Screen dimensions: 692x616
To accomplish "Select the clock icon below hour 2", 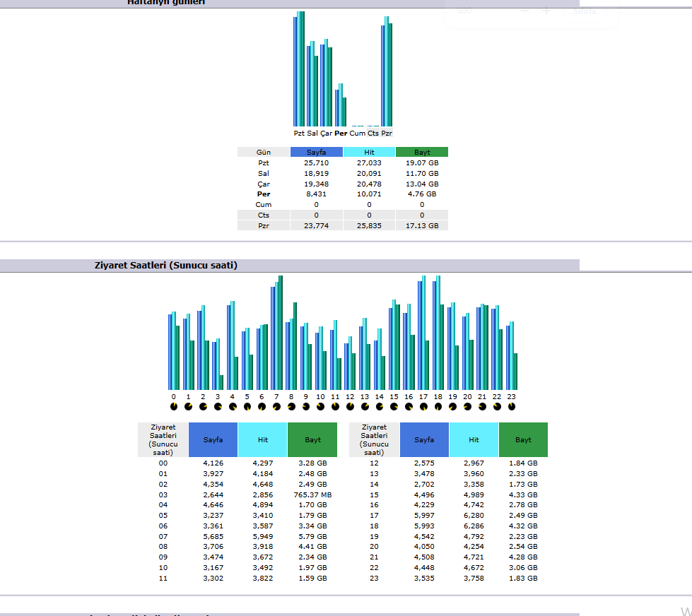I will point(203,407).
